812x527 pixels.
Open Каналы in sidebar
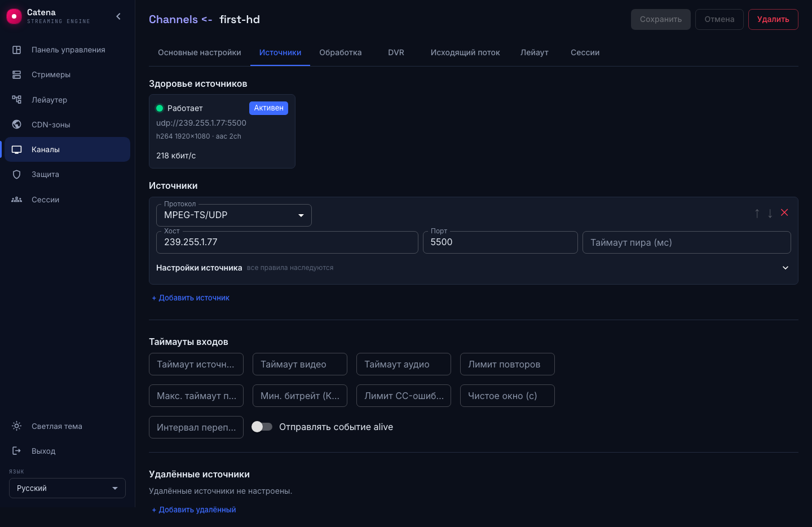tap(68, 149)
